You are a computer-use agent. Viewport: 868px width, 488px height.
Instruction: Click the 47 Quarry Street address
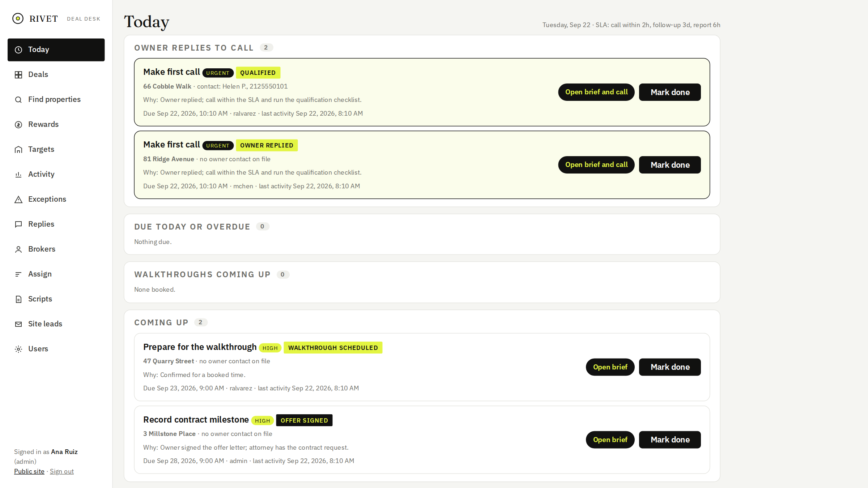169,361
